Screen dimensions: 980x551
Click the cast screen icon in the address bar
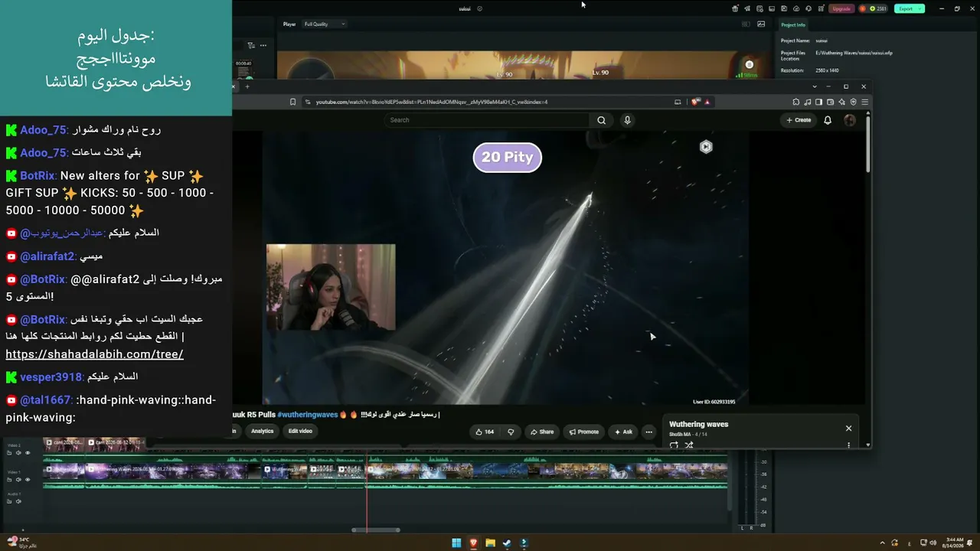(x=678, y=102)
